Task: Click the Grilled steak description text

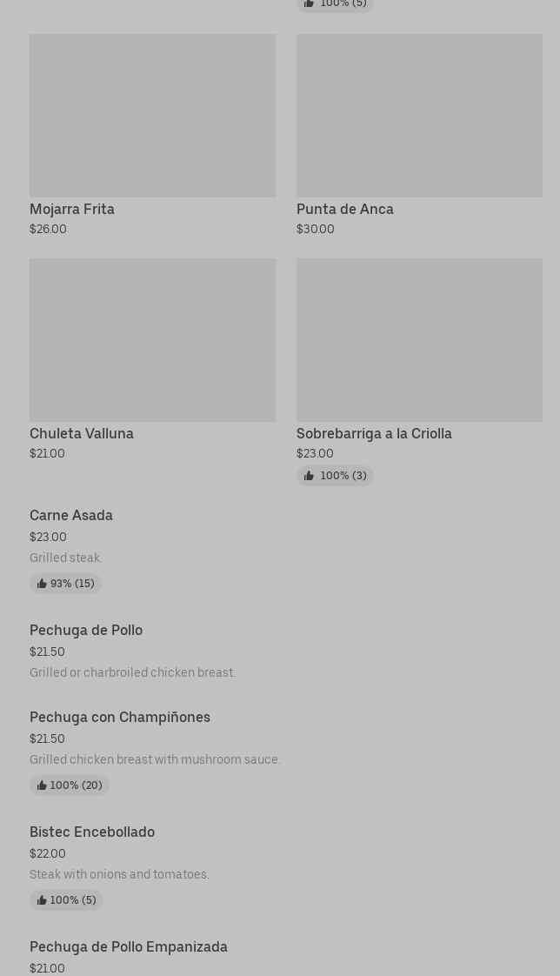Action: click(66, 558)
